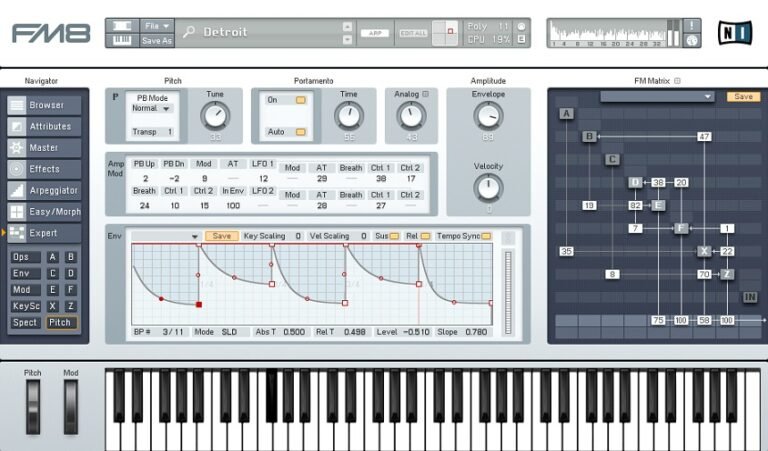Switch to KeySc expert tab
Image resolution: width=768 pixels, height=451 pixels.
pyautogui.click(x=25, y=307)
